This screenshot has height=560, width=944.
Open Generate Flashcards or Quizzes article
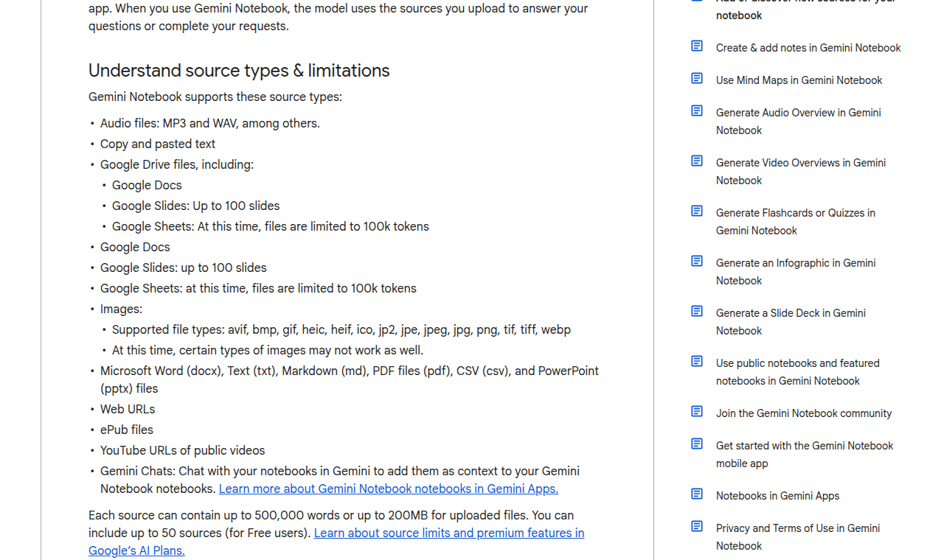tap(796, 222)
